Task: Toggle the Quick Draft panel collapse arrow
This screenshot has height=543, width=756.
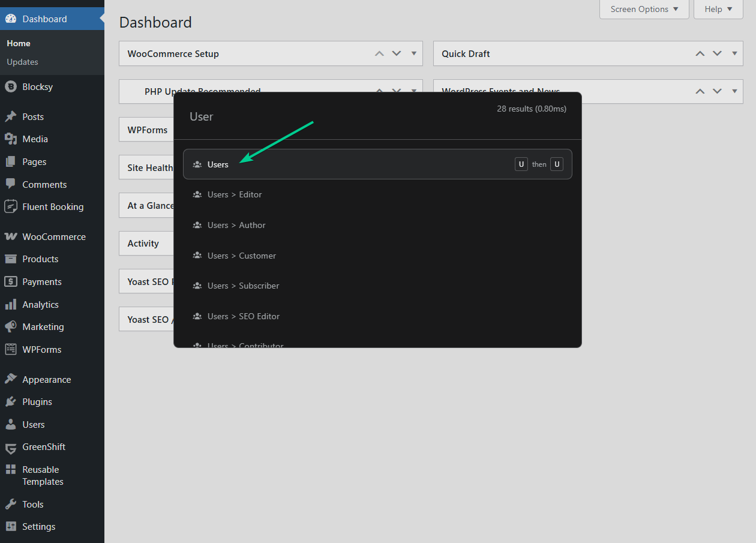Action: tap(734, 53)
